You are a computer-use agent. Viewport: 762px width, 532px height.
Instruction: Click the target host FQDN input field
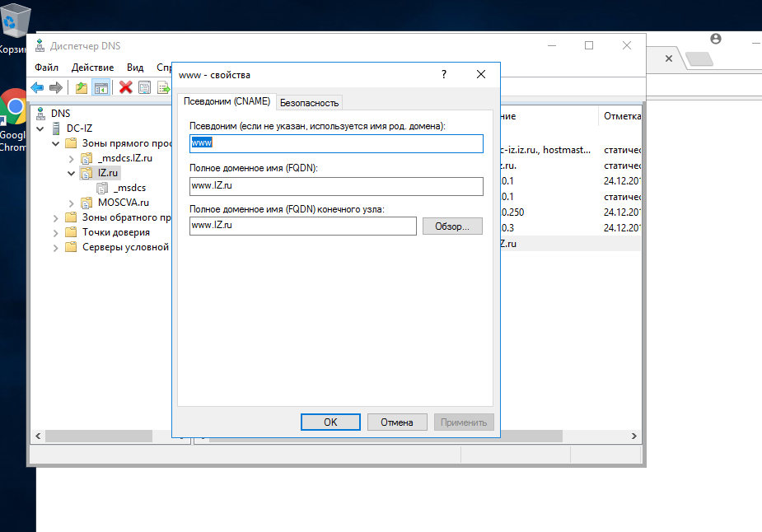[x=303, y=226]
